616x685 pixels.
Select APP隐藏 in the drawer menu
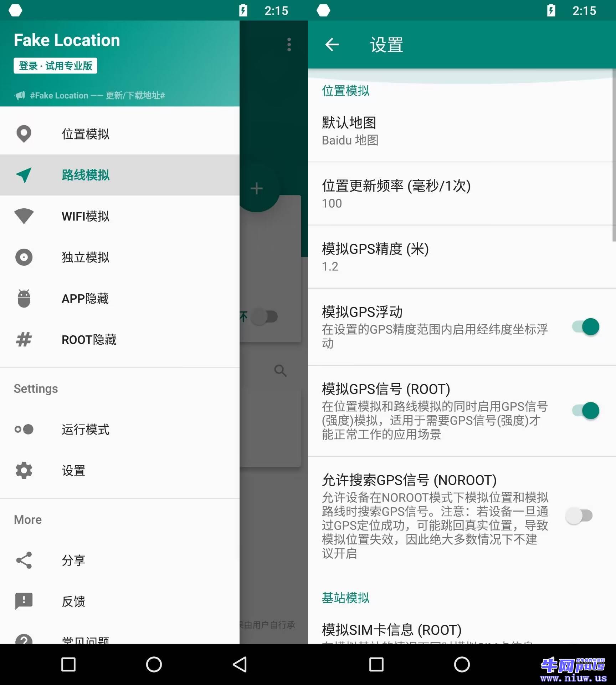click(x=120, y=298)
